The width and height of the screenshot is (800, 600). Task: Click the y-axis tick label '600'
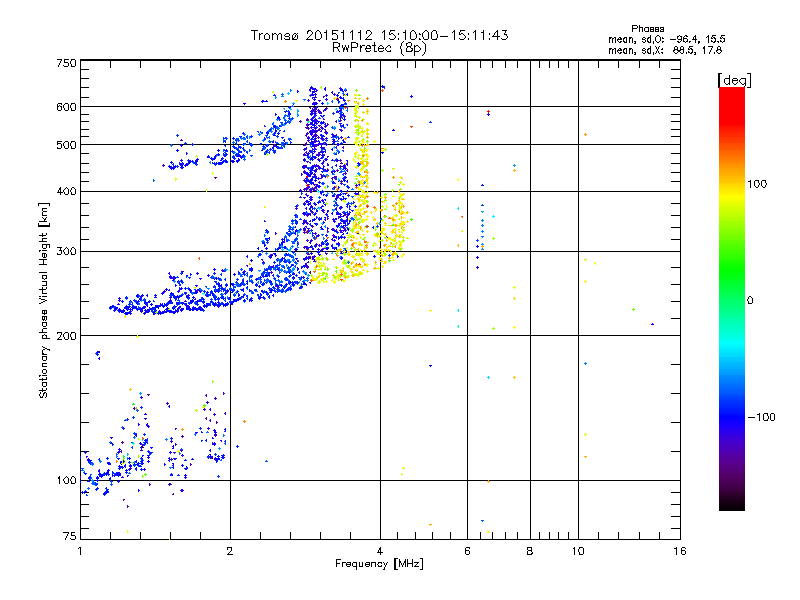coord(66,107)
